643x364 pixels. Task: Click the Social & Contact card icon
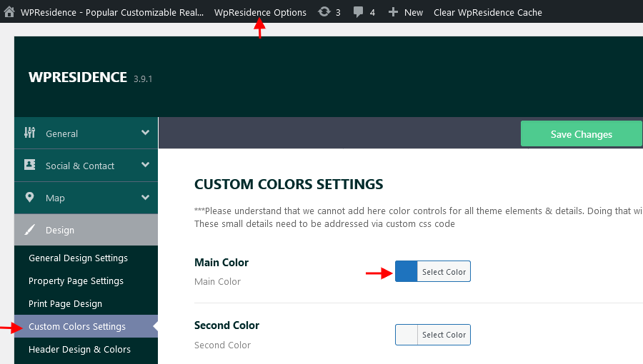click(x=29, y=165)
